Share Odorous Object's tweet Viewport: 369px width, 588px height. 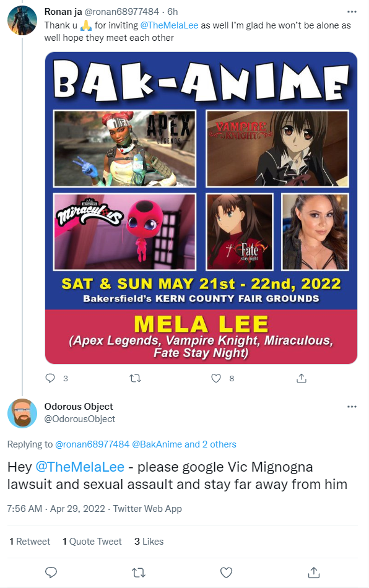click(313, 573)
